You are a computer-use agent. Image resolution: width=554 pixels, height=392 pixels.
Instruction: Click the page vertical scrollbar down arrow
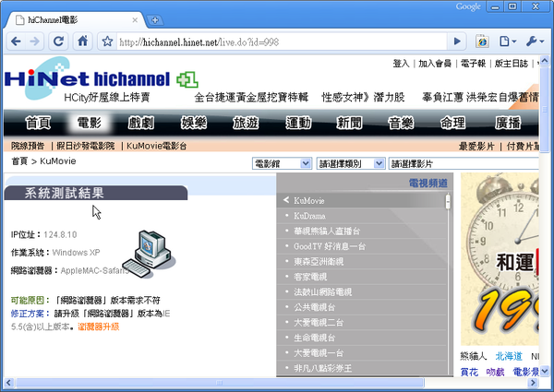click(544, 371)
